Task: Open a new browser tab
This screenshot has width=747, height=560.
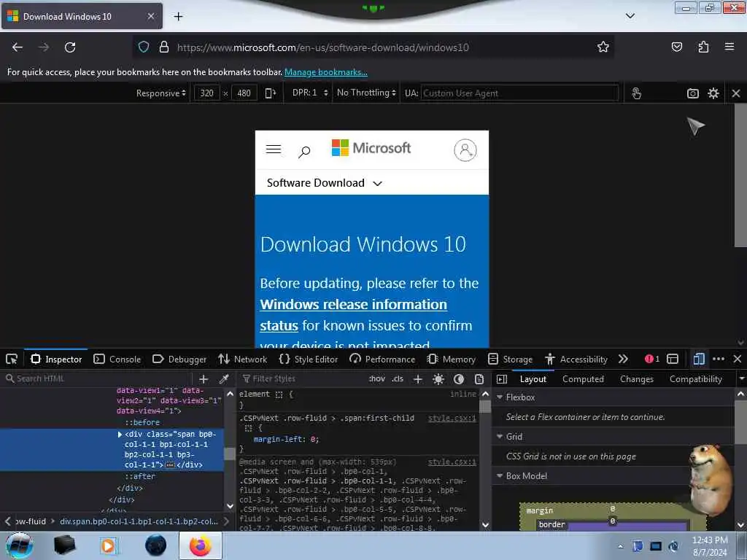Action: click(x=178, y=16)
